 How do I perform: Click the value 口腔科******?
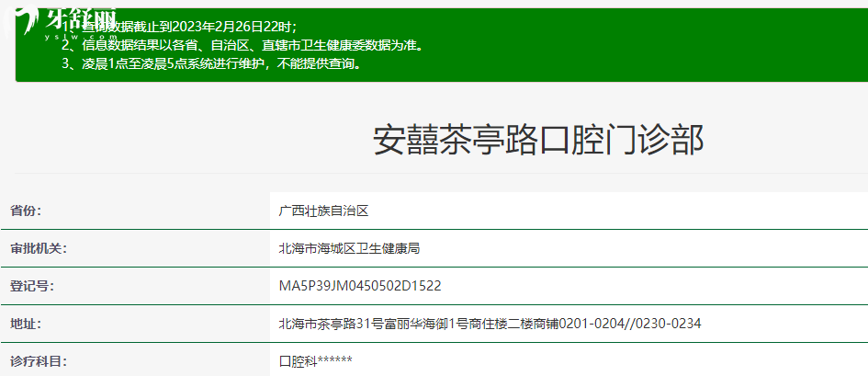pyautogui.click(x=316, y=362)
